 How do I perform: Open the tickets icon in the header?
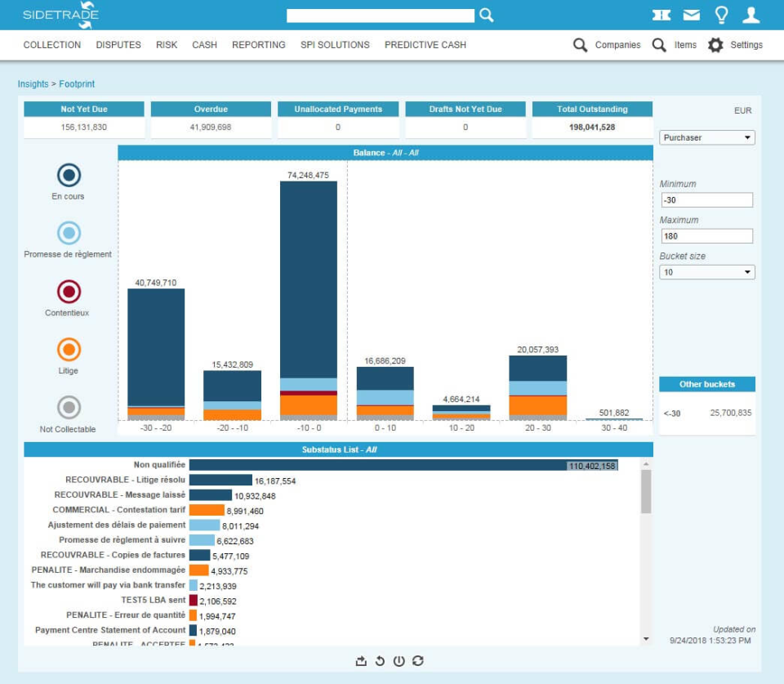pyautogui.click(x=662, y=14)
